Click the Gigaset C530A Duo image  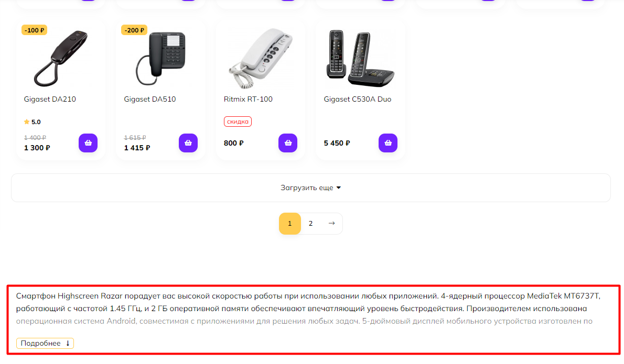pyautogui.click(x=360, y=57)
